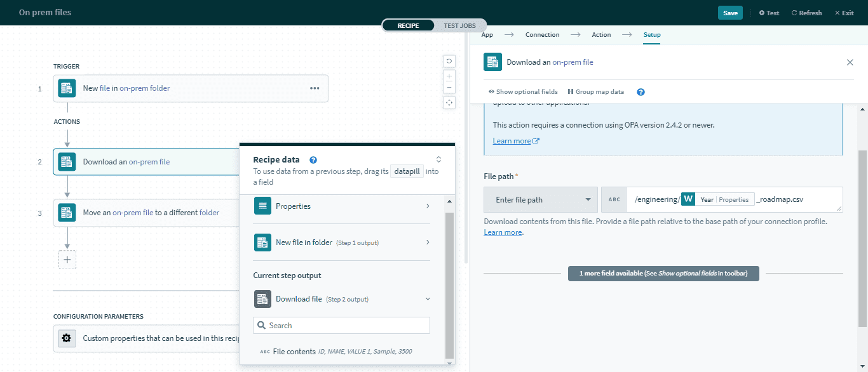Expand Properties in the Recipe data panel
868x372 pixels.
428,206
